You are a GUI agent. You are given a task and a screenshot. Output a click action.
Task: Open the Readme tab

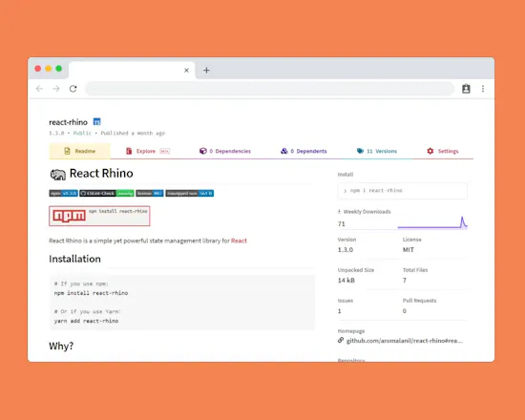pyautogui.click(x=79, y=151)
